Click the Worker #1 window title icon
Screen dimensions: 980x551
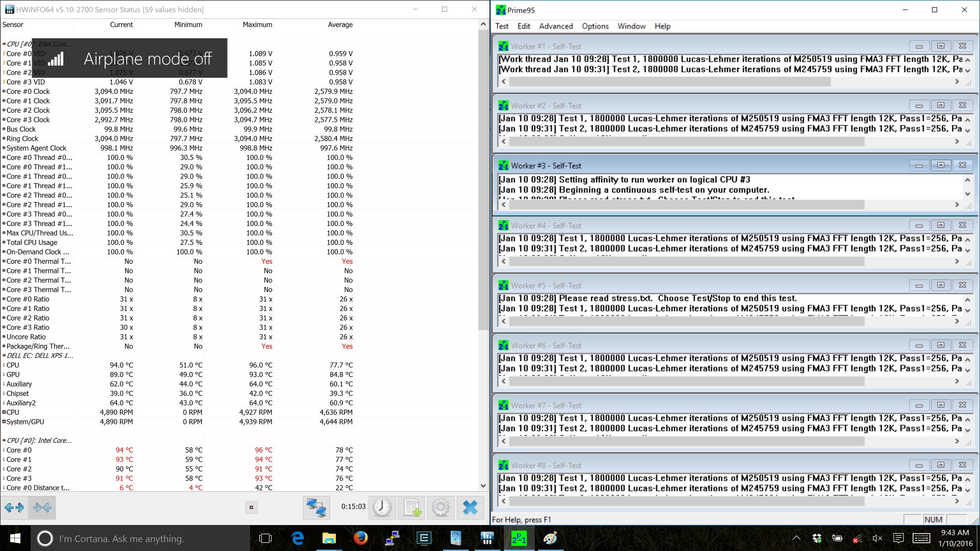coord(503,46)
